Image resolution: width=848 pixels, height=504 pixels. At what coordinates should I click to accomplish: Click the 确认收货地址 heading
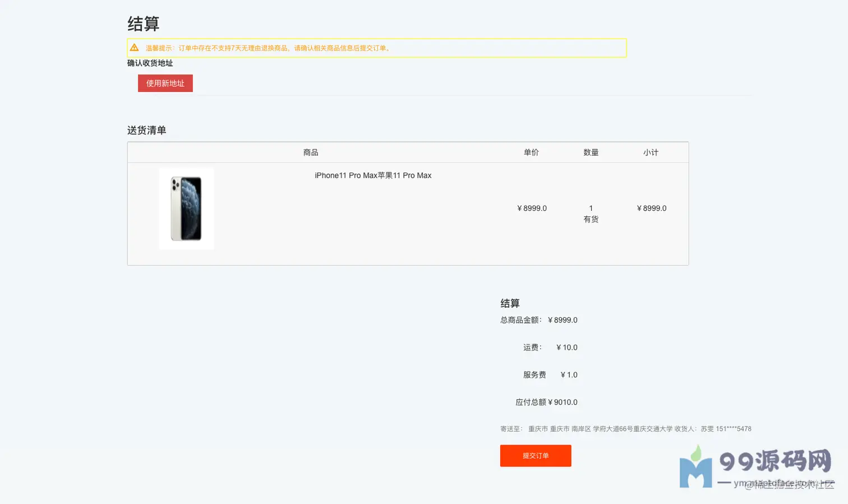coord(150,63)
